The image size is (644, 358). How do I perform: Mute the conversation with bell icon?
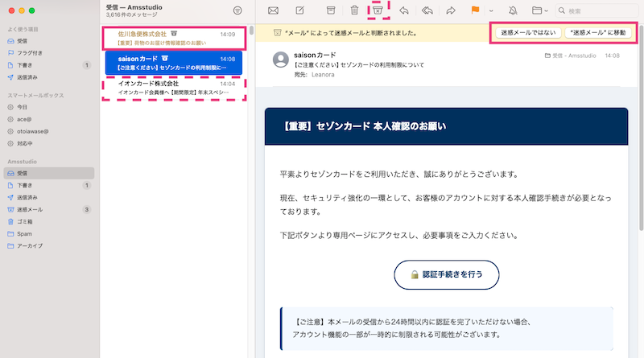[513, 10]
